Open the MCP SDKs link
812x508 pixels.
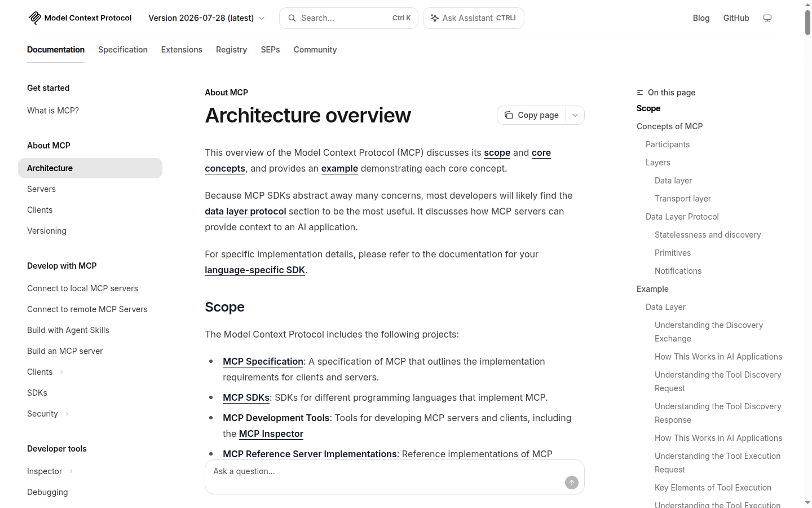tap(246, 397)
